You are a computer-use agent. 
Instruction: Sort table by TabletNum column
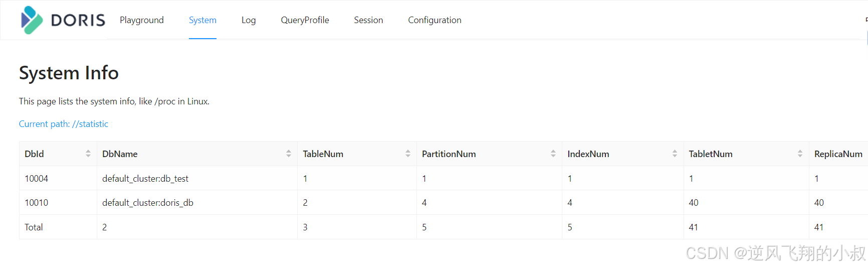[800, 154]
